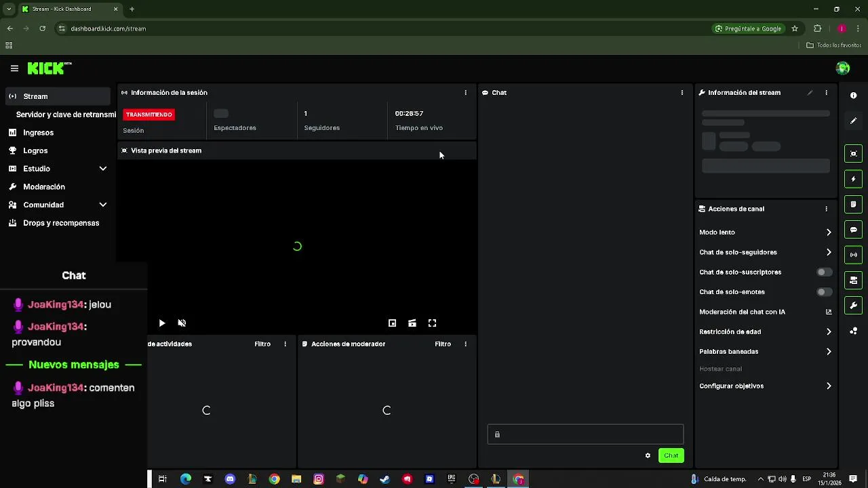Toggle the document widget icon in right rail
The width and height of the screenshot is (868, 488).
[854, 204]
